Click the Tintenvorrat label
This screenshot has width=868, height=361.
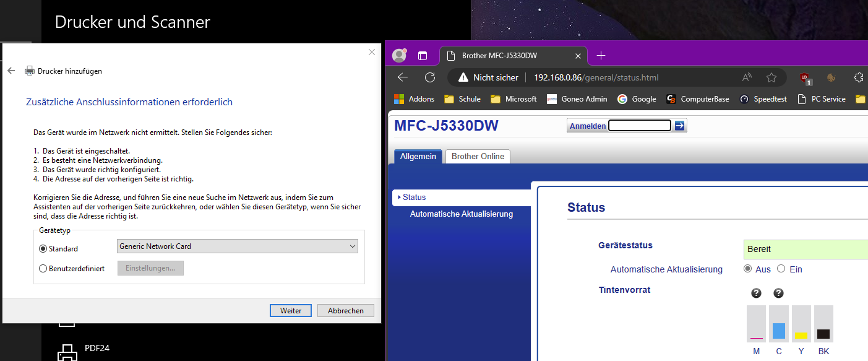tap(624, 290)
